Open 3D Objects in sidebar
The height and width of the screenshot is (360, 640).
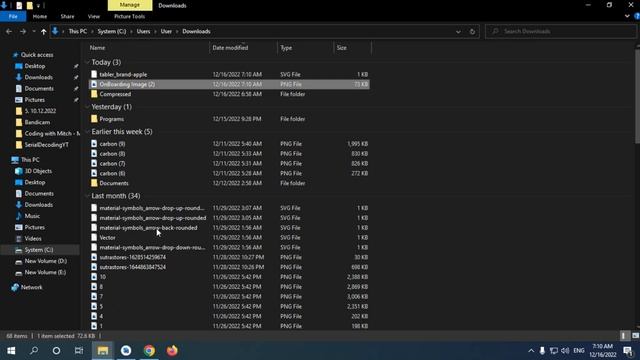tap(38, 171)
